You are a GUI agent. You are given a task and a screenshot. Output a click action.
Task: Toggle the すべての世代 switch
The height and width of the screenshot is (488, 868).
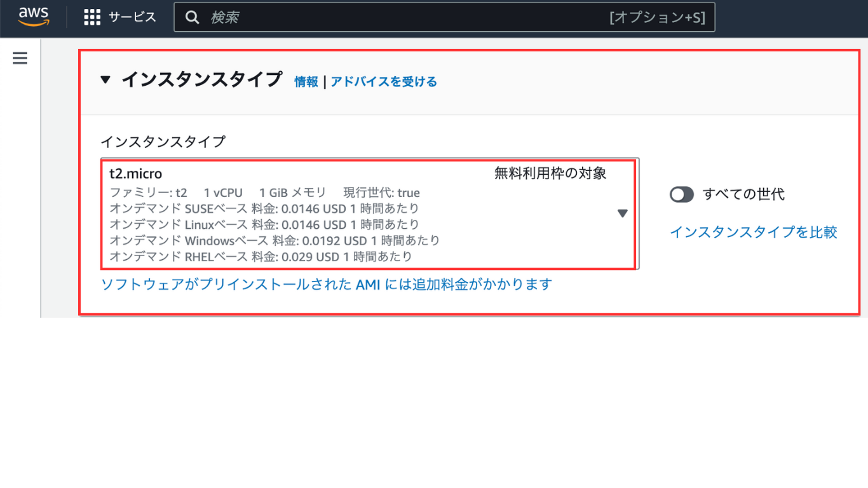tap(682, 194)
